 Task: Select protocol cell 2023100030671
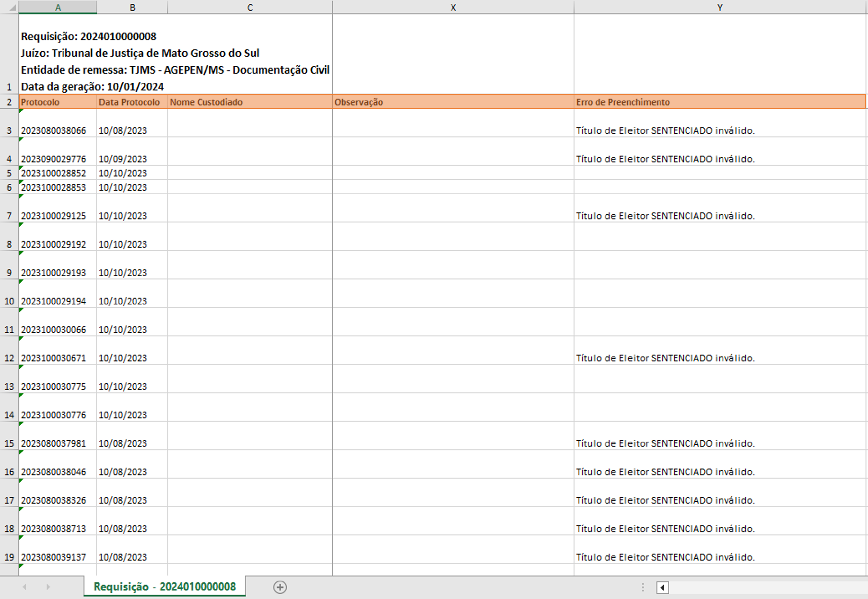58,350
